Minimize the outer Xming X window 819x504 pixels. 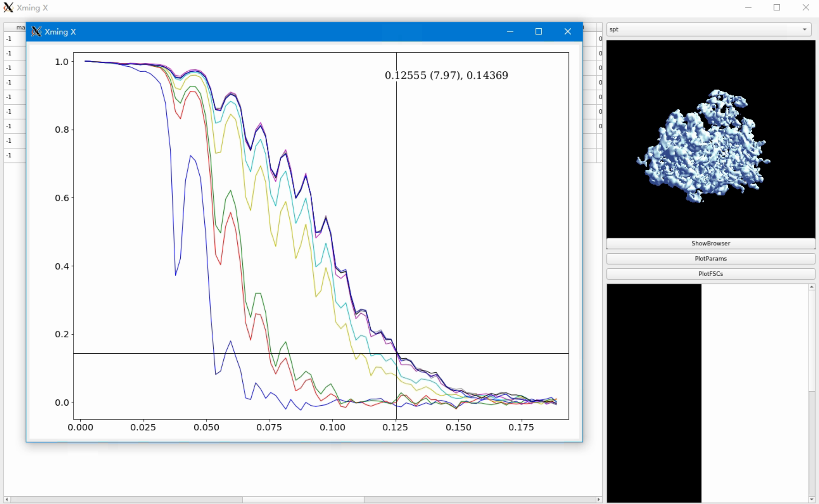(748, 8)
